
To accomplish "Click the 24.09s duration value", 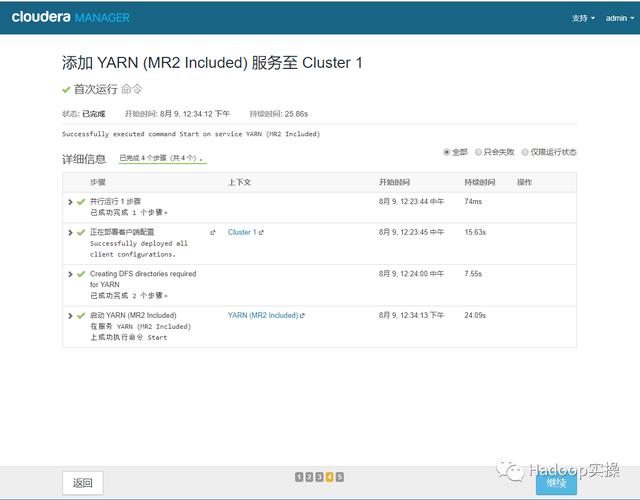I will 475,315.
